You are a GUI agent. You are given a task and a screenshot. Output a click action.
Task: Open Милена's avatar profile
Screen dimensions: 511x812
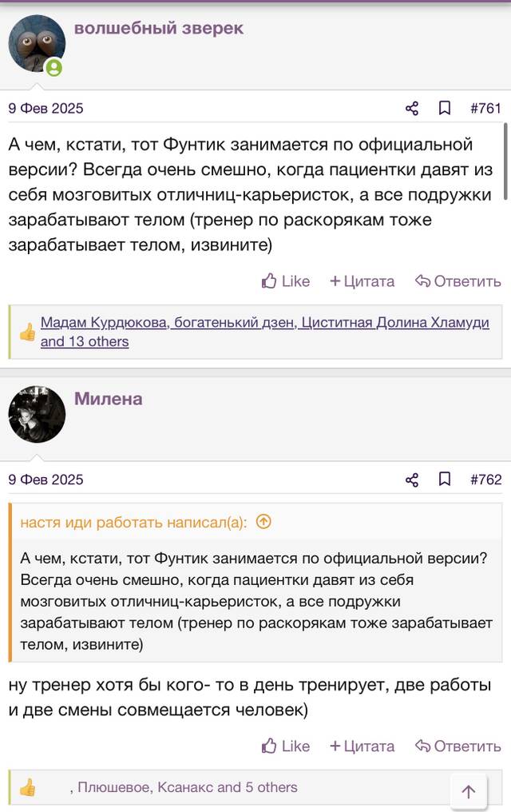click(x=37, y=414)
